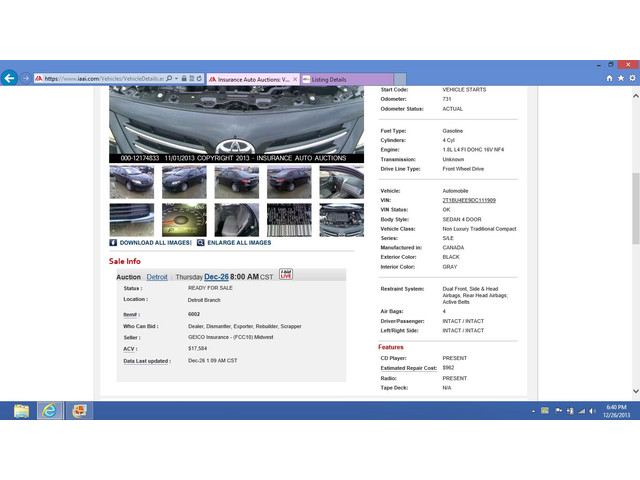Select the fourth rear-side car thumbnail

tap(289, 182)
